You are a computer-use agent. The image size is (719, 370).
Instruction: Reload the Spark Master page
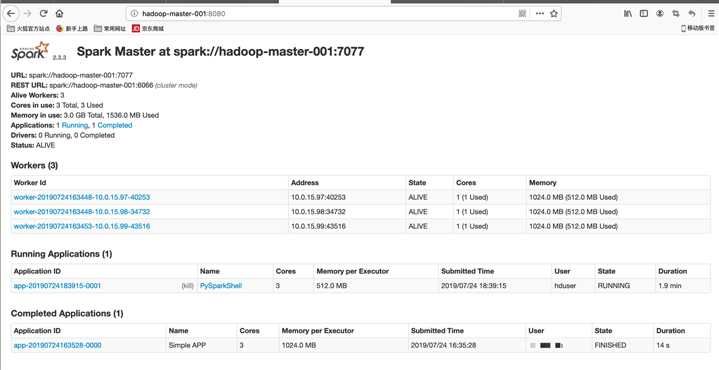click(x=43, y=13)
